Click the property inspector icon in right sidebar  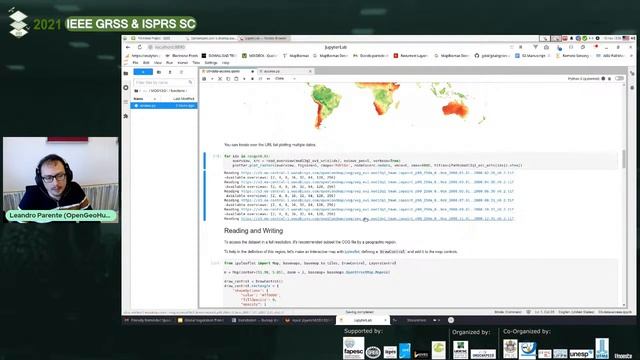pos(632,73)
